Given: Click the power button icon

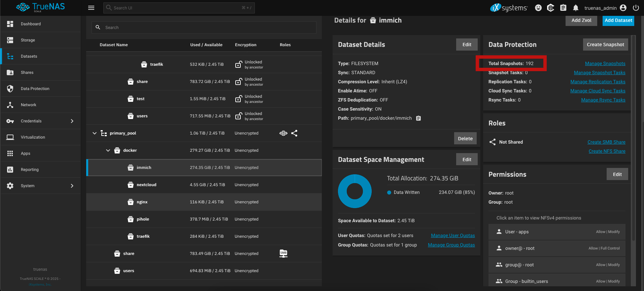Looking at the screenshot, I should (636, 8).
